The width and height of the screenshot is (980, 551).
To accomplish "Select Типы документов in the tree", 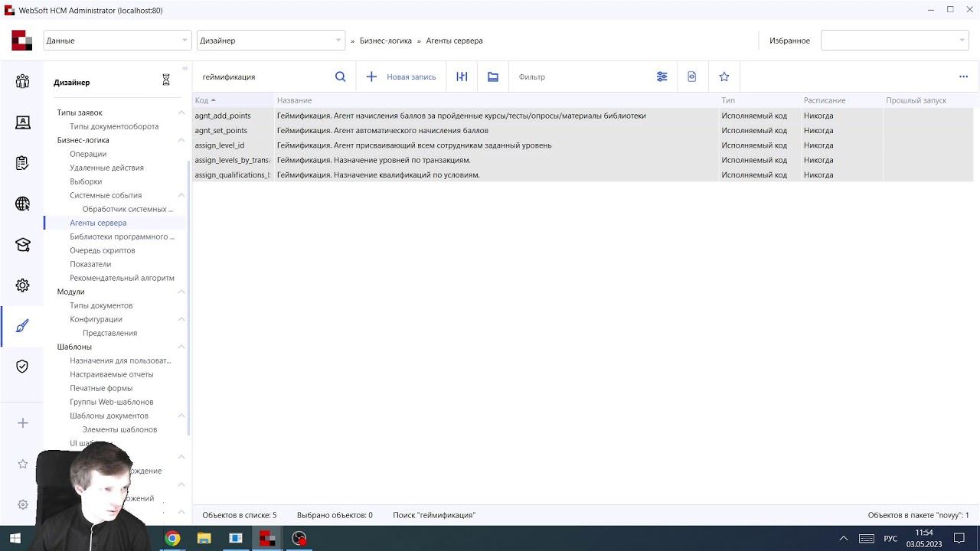I will click(101, 305).
